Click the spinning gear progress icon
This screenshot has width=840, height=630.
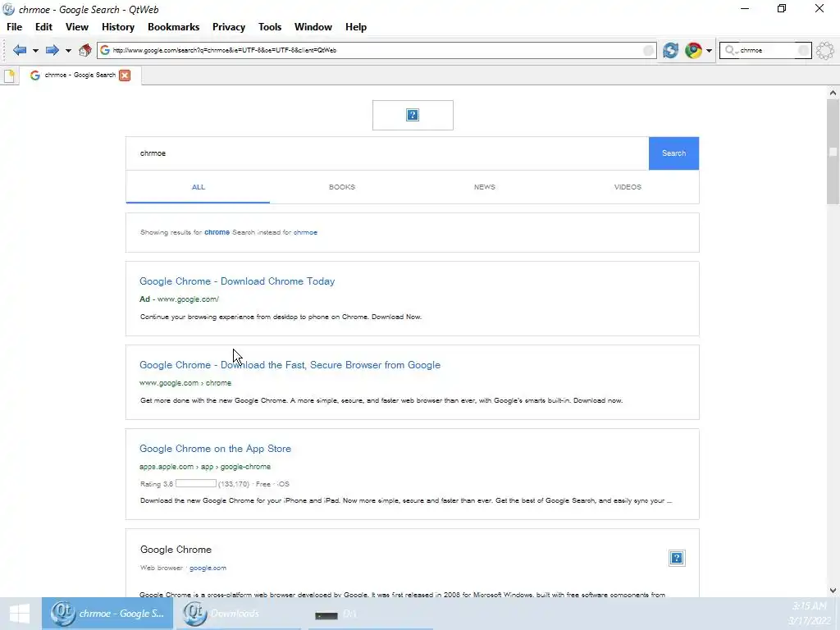[825, 50]
